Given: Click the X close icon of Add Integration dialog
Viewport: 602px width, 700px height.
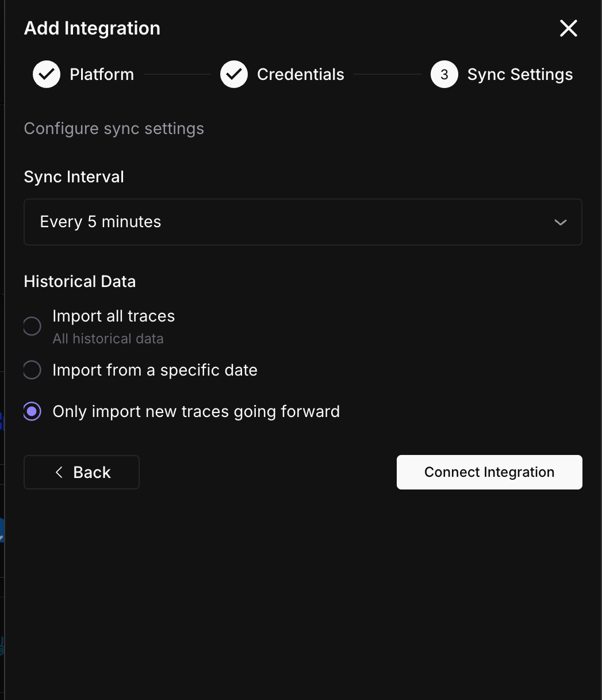Looking at the screenshot, I should click(568, 28).
